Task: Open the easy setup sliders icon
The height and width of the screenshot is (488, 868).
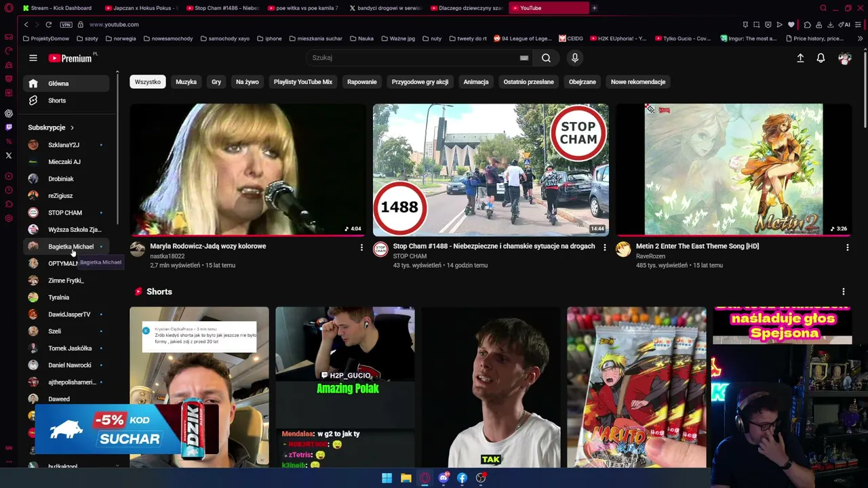Action: coord(859,24)
